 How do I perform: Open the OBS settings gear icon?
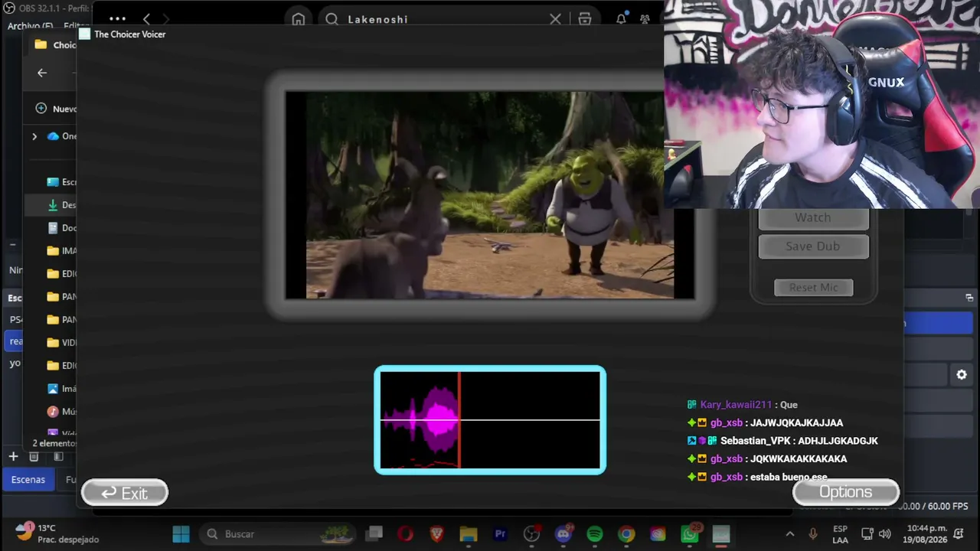962,375
